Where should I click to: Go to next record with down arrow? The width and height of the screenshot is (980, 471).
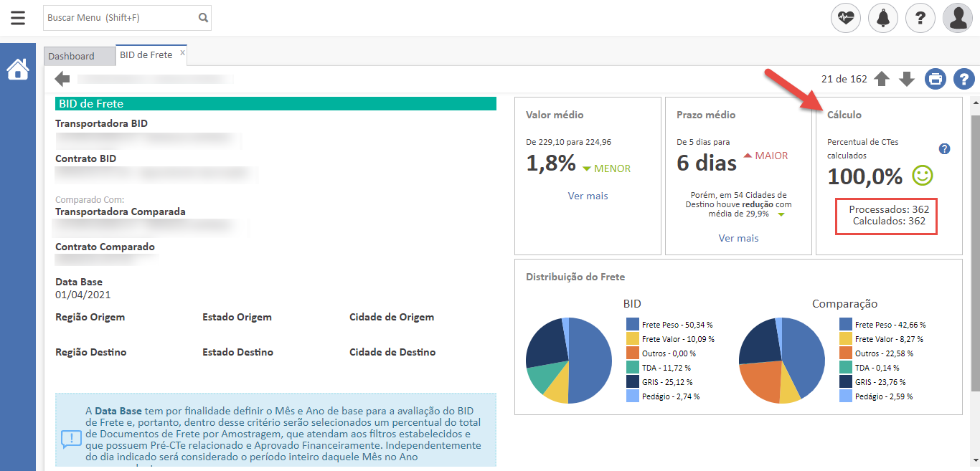pos(907,79)
